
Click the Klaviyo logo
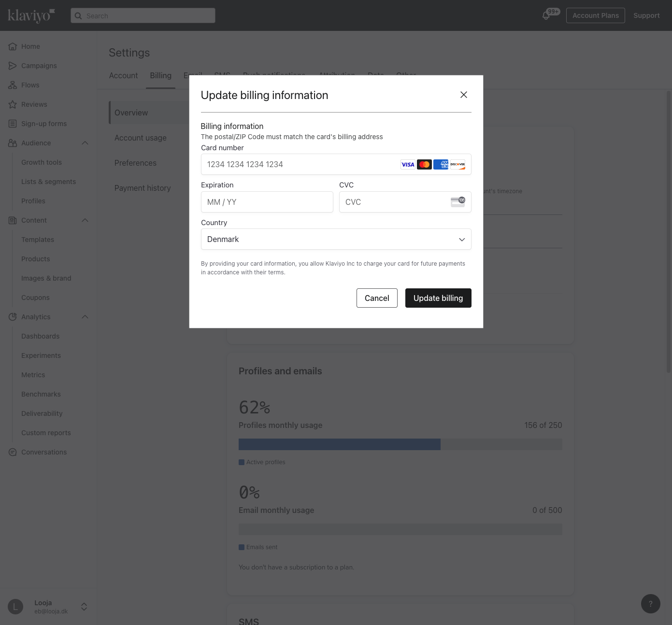click(31, 15)
